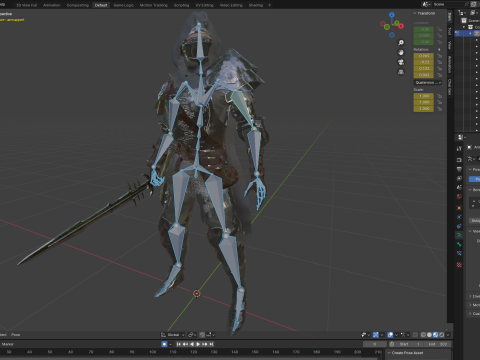Jump to timeline start frame
The image size is (480, 360).
tap(179, 344)
